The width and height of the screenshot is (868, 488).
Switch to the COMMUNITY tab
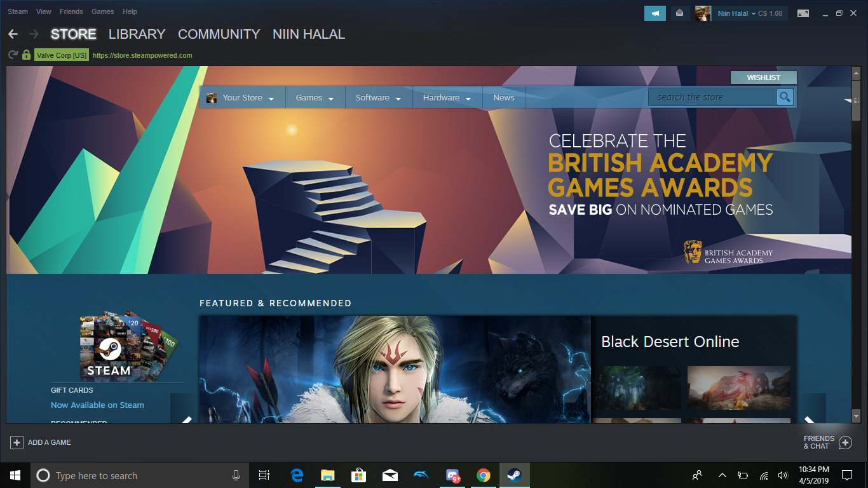[x=219, y=34]
